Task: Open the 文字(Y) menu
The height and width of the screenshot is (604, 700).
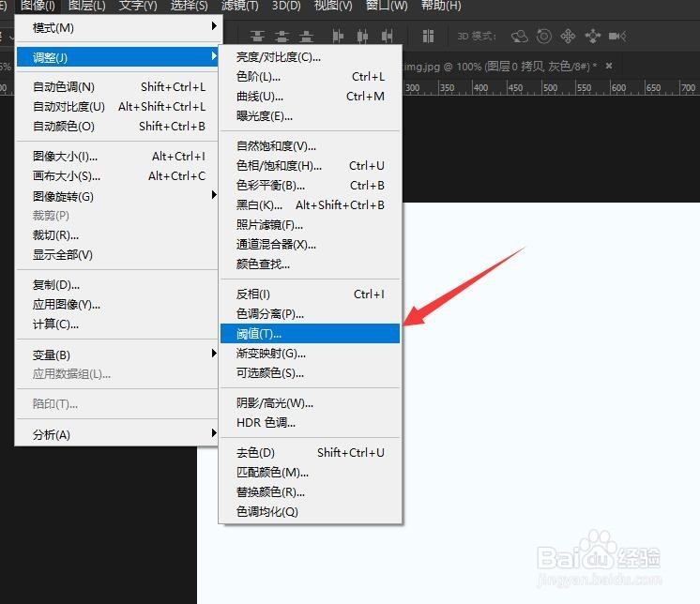Action: 138,6
